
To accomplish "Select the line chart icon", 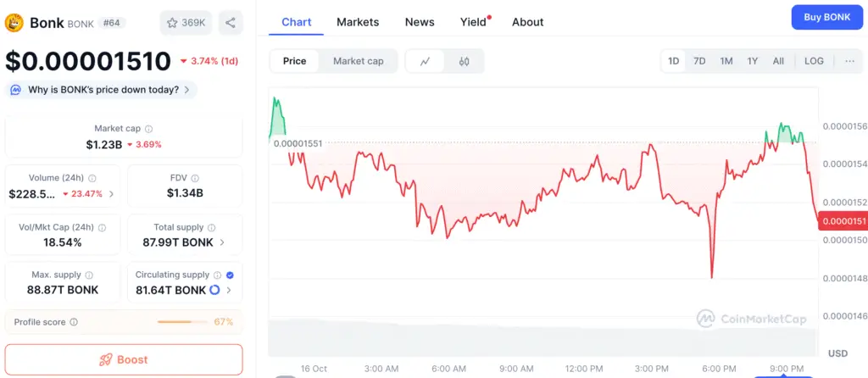I will pyautogui.click(x=426, y=61).
